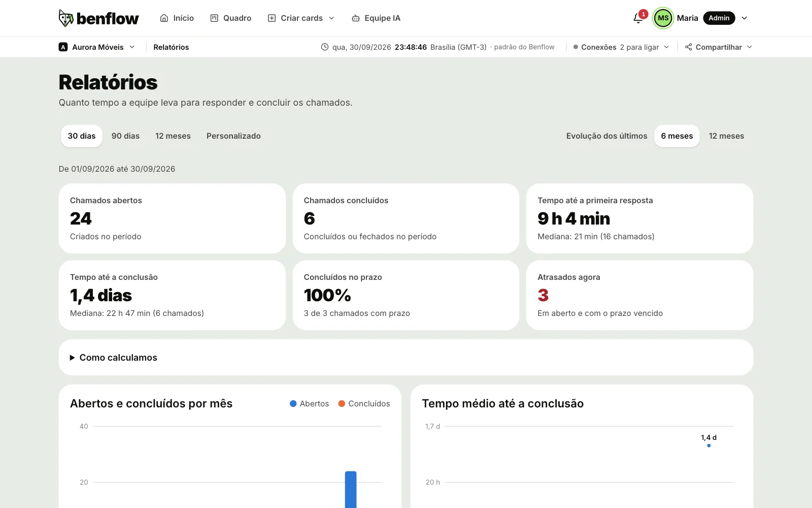Click the Relatórios breadcrumb
Image resolution: width=812 pixels, height=508 pixels.
tap(171, 47)
